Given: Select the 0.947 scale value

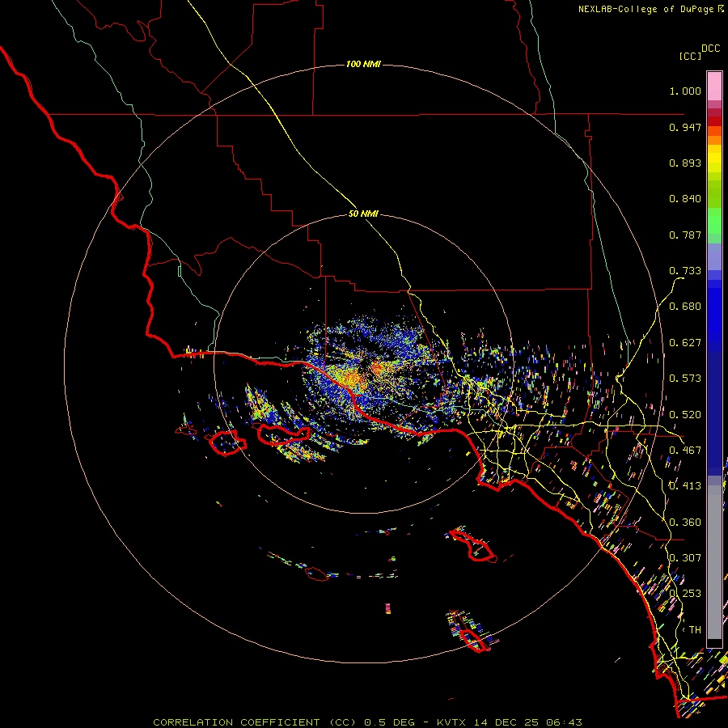Looking at the screenshot, I should pyautogui.click(x=685, y=127).
